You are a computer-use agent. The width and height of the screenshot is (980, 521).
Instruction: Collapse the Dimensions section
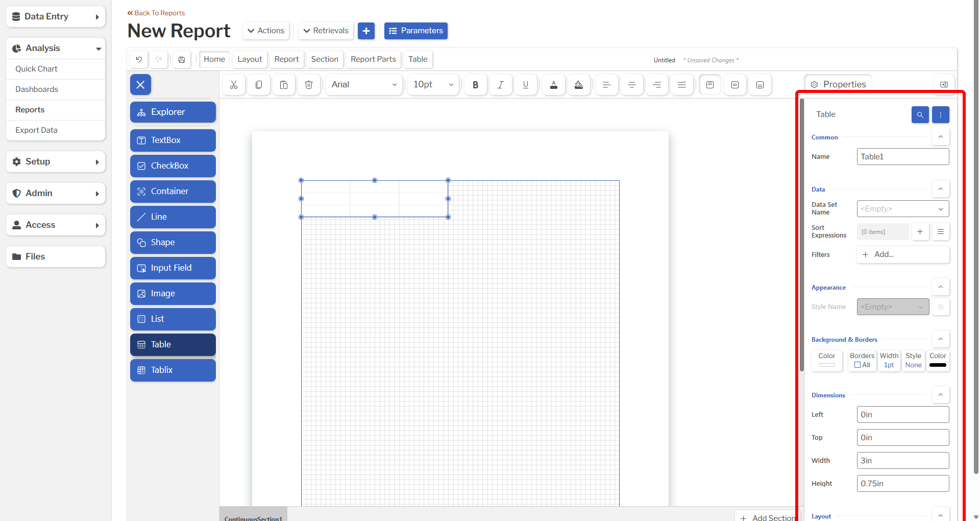point(940,395)
